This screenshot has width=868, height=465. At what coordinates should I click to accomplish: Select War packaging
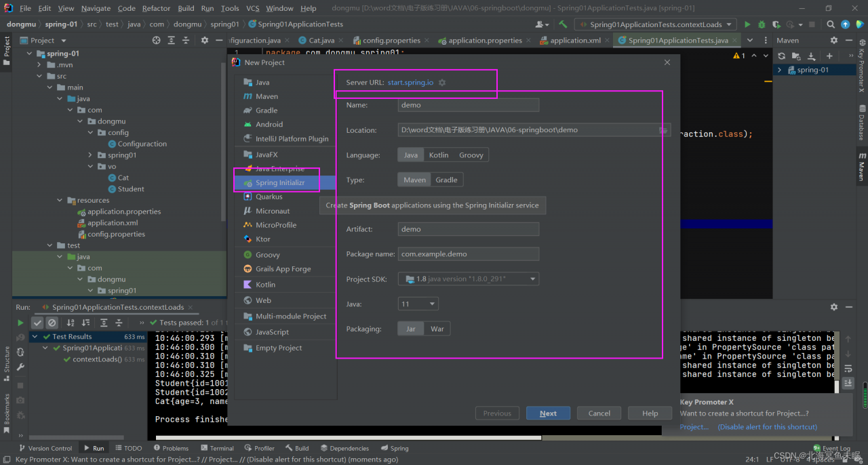[x=437, y=329]
